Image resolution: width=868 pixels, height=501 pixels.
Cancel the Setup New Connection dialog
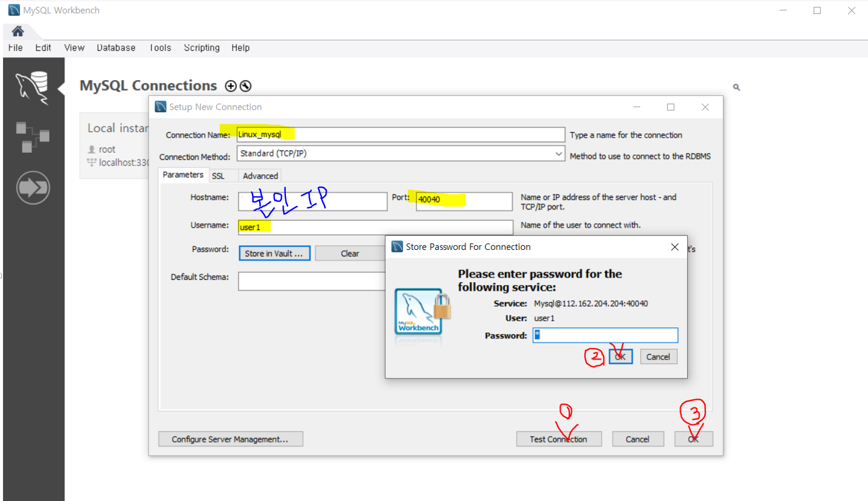(637, 439)
